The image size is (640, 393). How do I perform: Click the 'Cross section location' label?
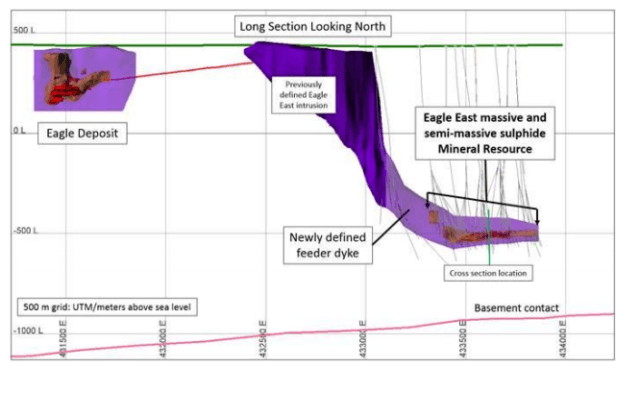(x=488, y=273)
